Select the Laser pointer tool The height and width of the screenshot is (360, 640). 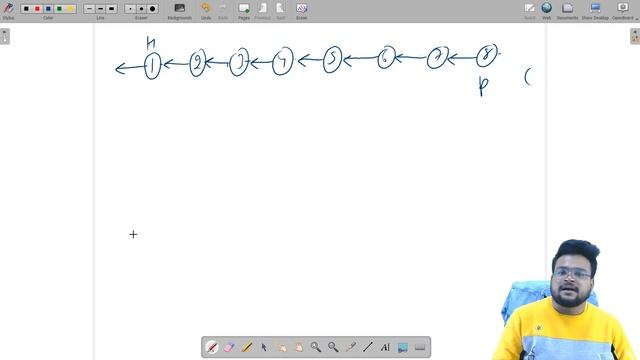point(351,347)
